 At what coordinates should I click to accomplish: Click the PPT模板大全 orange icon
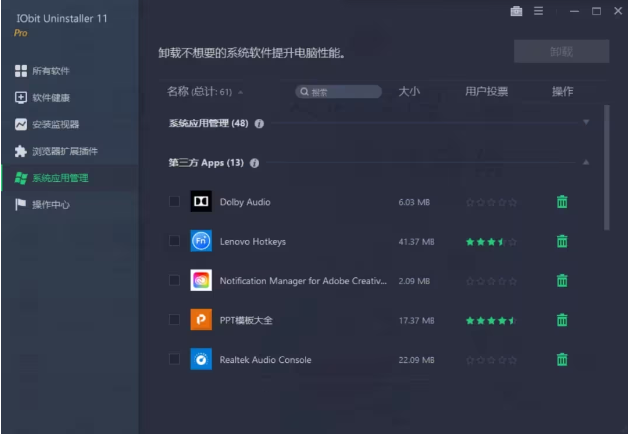coord(201,319)
